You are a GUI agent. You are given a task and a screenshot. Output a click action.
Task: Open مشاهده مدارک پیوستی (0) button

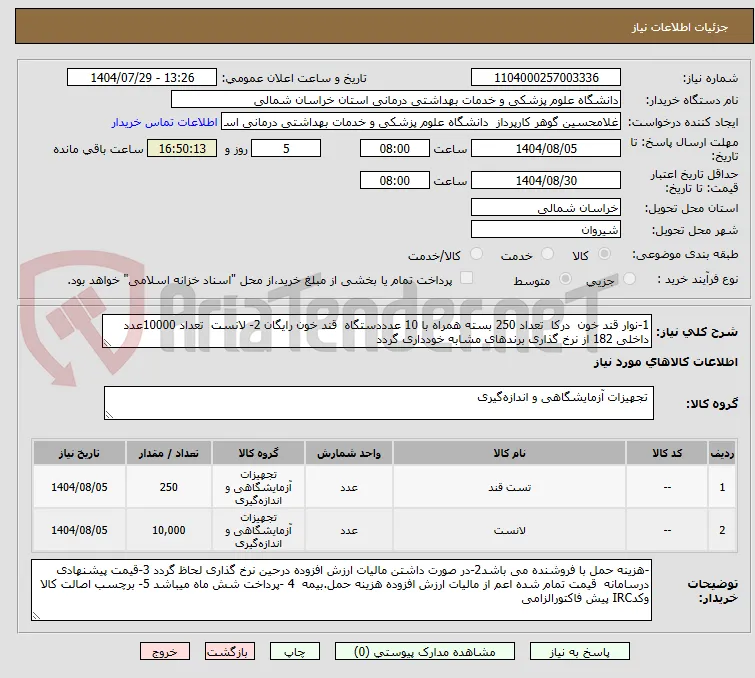(x=425, y=652)
